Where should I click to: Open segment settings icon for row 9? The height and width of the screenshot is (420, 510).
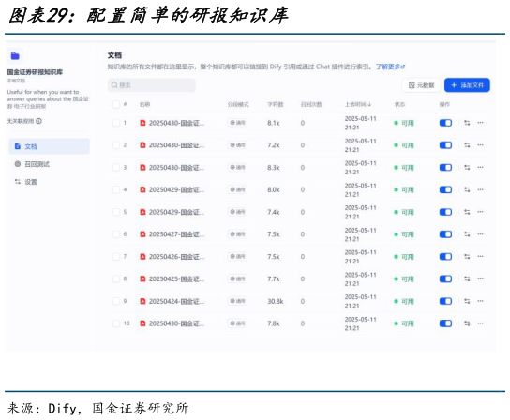[467, 301]
